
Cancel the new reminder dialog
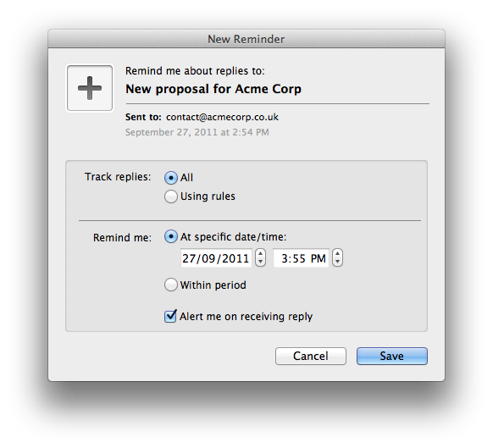pos(311,357)
